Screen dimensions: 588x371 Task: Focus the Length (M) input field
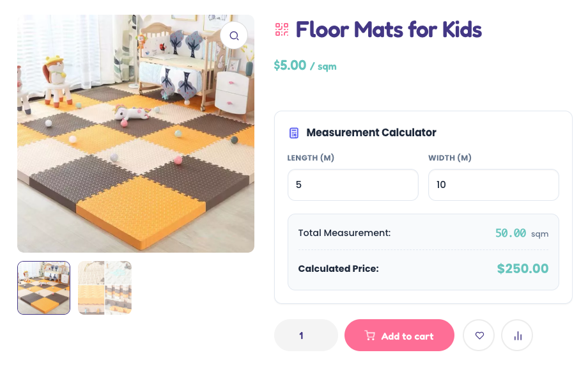coord(353,185)
